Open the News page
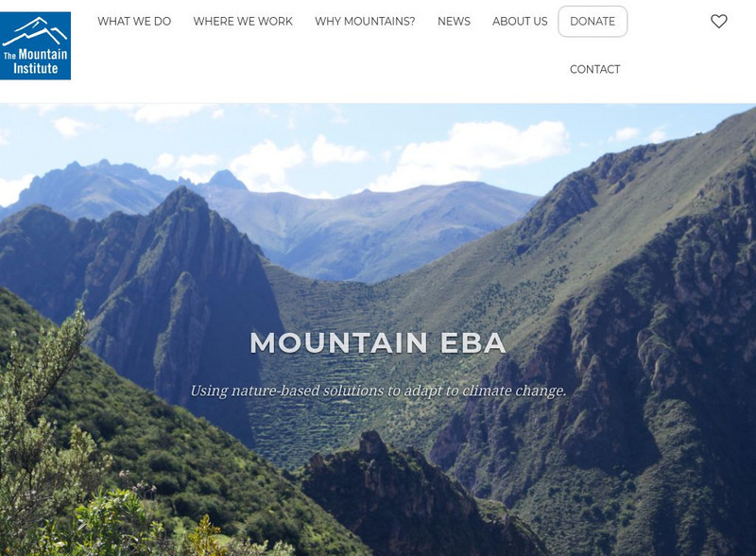756x556 pixels. pyautogui.click(x=454, y=21)
